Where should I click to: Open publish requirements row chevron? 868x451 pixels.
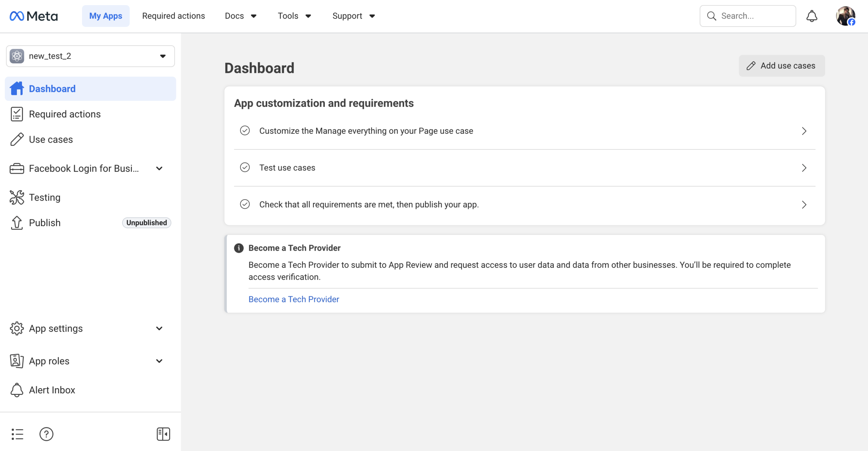pyautogui.click(x=804, y=205)
